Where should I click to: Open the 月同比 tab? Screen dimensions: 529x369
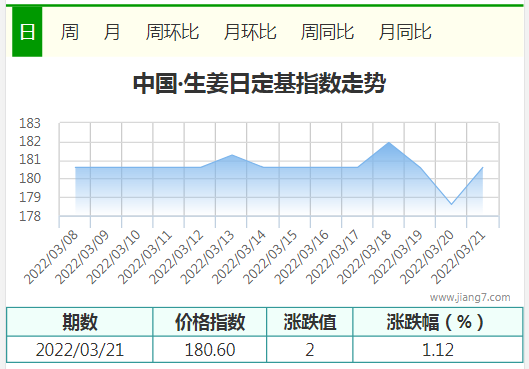(405, 32)
